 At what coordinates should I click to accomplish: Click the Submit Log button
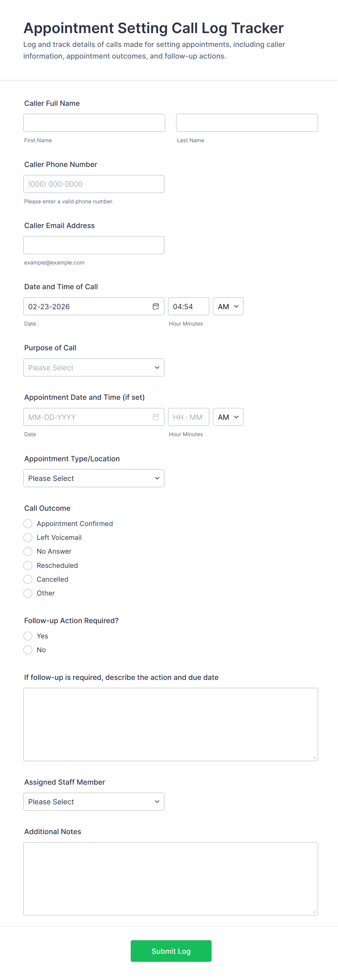click(x=171, y=951)
